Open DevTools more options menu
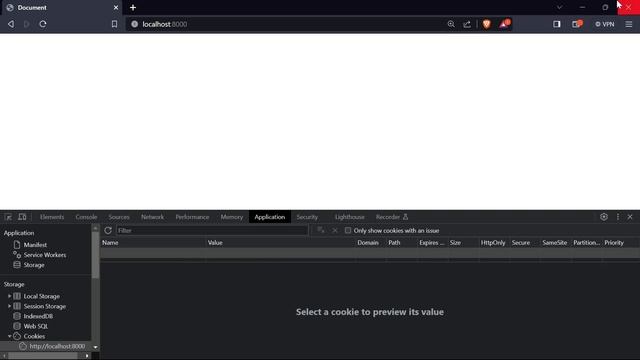 [618, 217]
